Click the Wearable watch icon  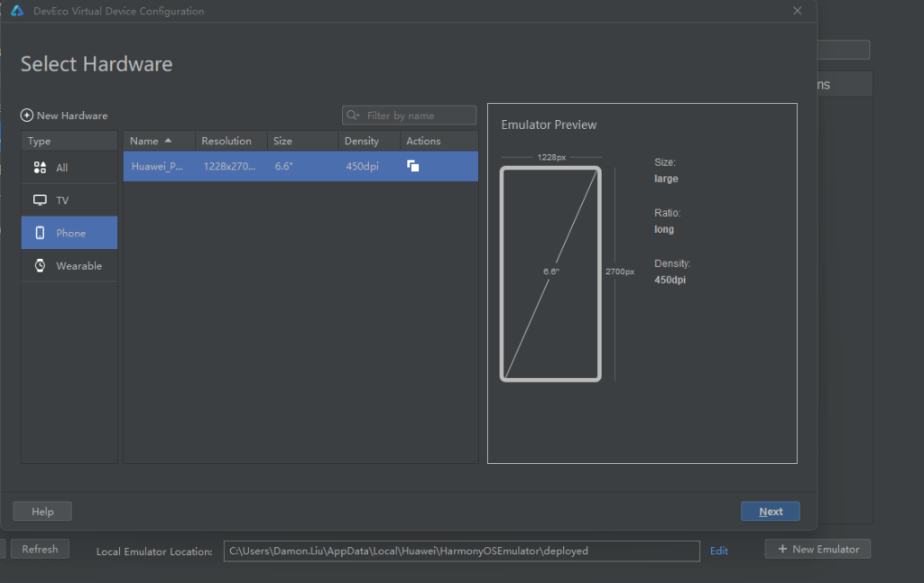tap(40, 266)
